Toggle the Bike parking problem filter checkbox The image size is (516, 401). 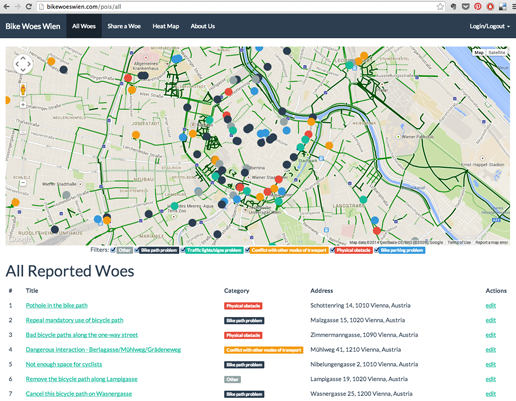point(376,250)
